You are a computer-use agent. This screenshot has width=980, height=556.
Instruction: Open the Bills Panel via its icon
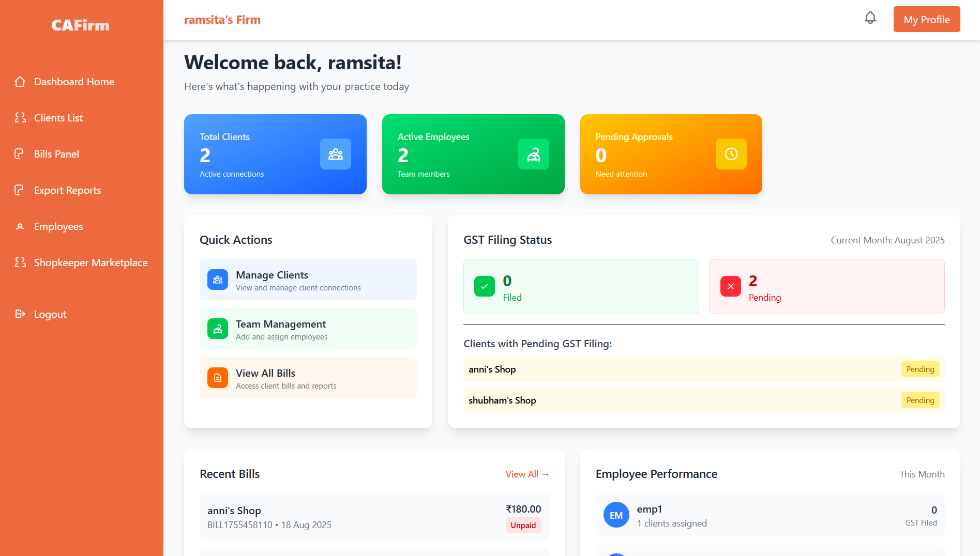pyautogui.click(x=20, y=153)
